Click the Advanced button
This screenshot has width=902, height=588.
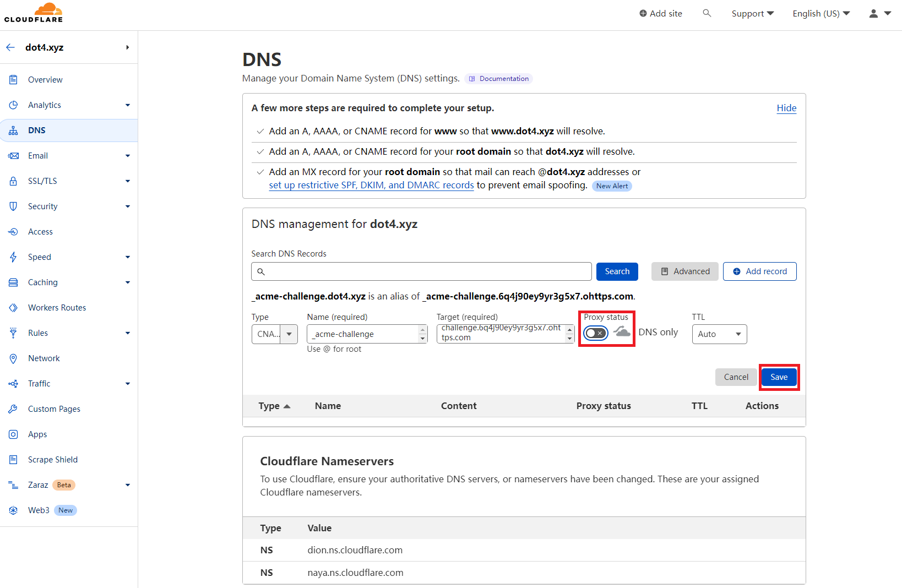(x=684, y=271)
